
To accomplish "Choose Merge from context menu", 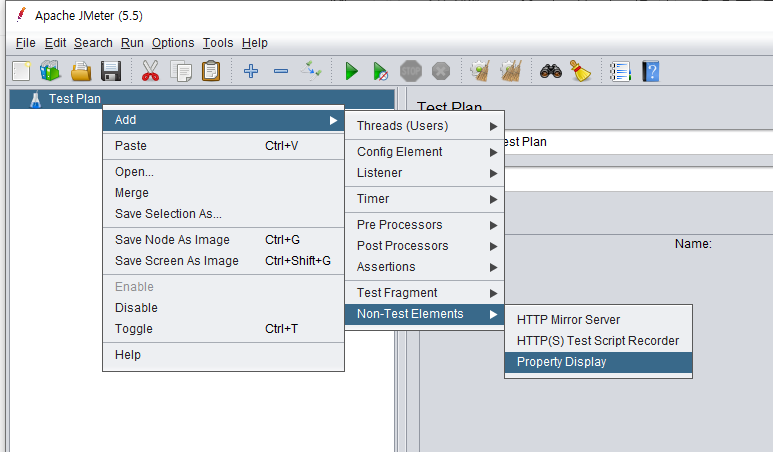I will 223,193.
